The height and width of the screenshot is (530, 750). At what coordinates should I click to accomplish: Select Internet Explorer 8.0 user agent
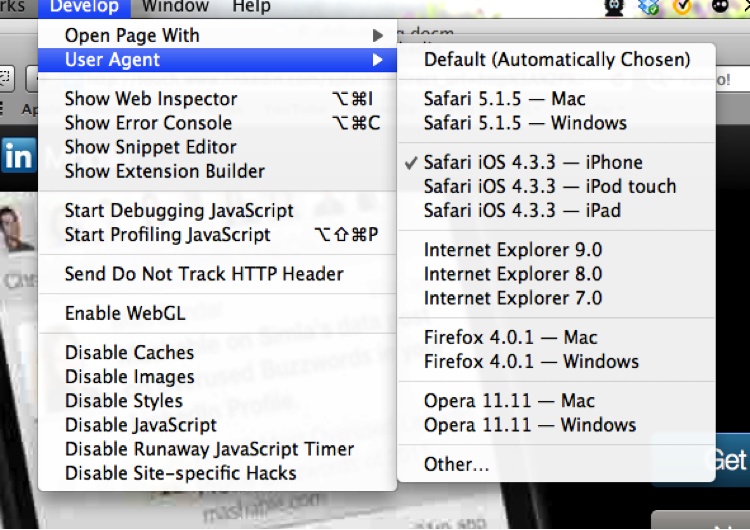pyautogui.click(x=556, y=274)
